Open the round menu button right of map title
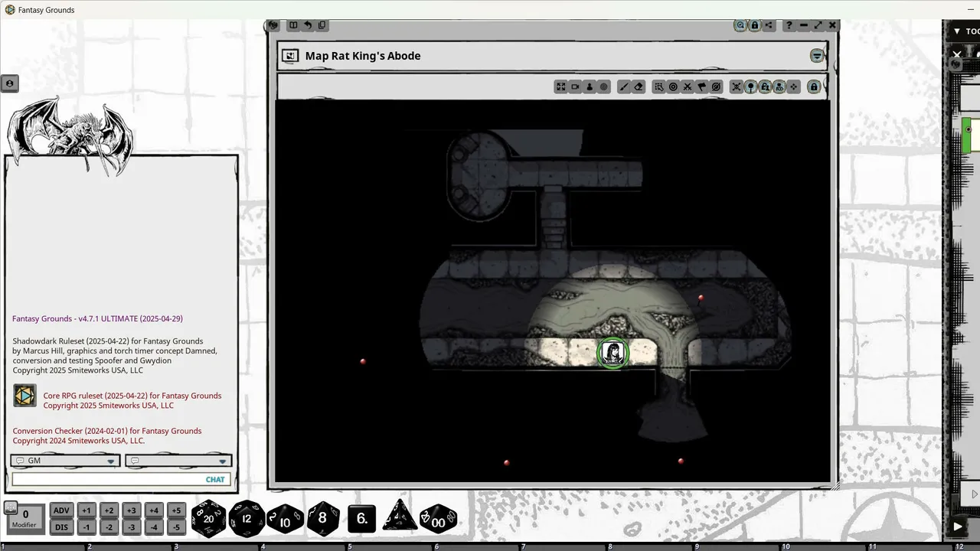This screenshot has width=980, height=551. coord(817,56)
